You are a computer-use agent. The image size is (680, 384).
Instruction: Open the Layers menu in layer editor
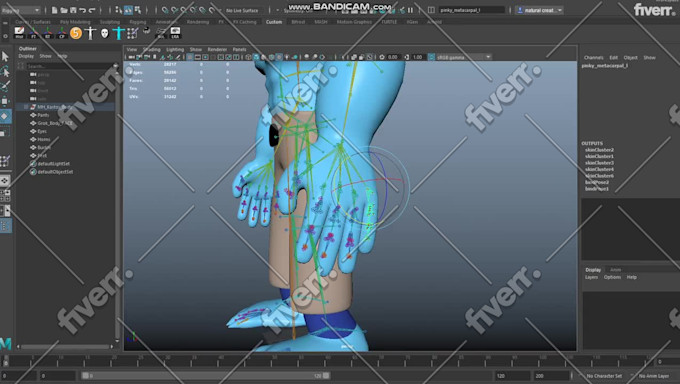pyautogui.click(x=591, y=277)
